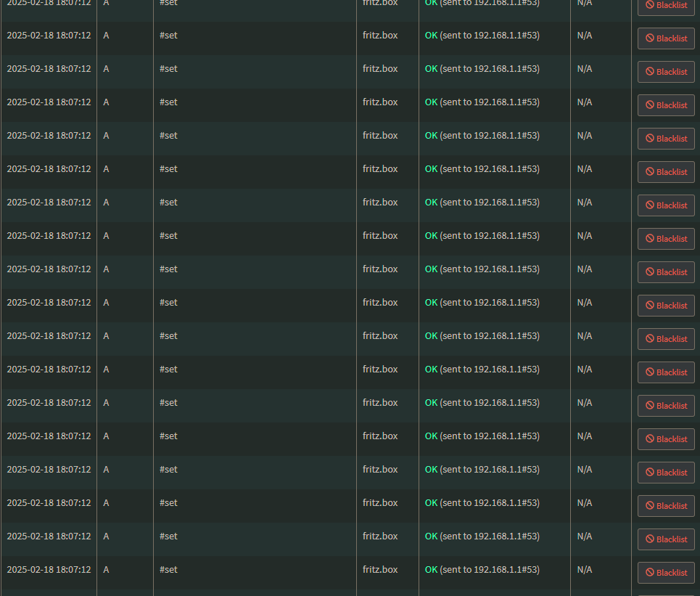Click the ban icon in the fifth full row's Blacklist button
The image size is (700, 596).
(x=650, y=171)
